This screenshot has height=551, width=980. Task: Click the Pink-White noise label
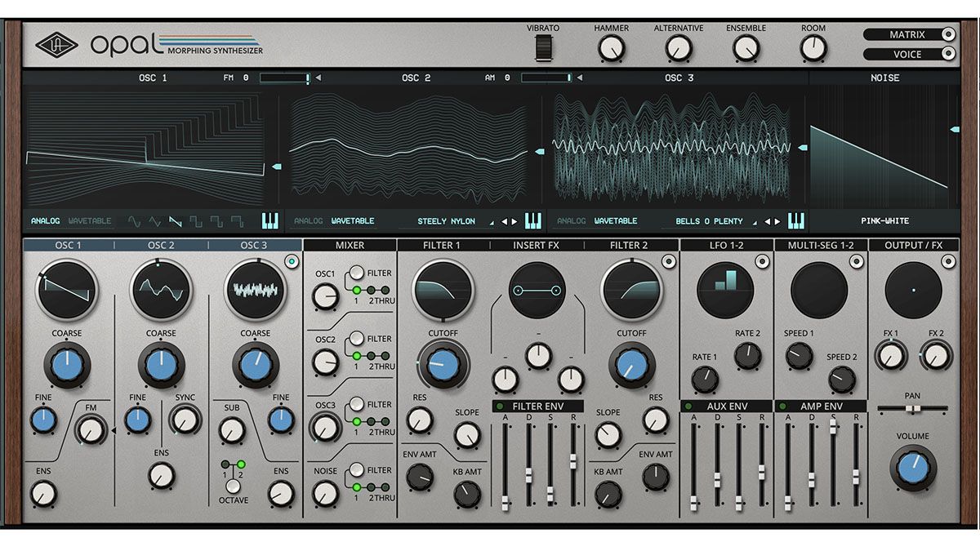[884, 220]
